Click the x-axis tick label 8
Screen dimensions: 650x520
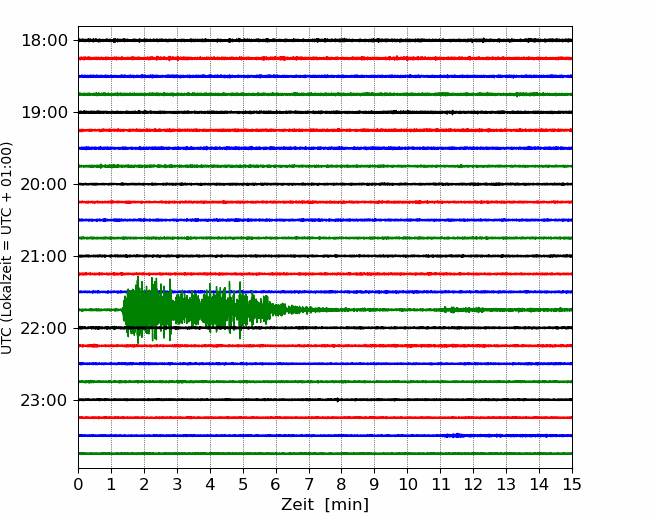click(x=342, y=484)
